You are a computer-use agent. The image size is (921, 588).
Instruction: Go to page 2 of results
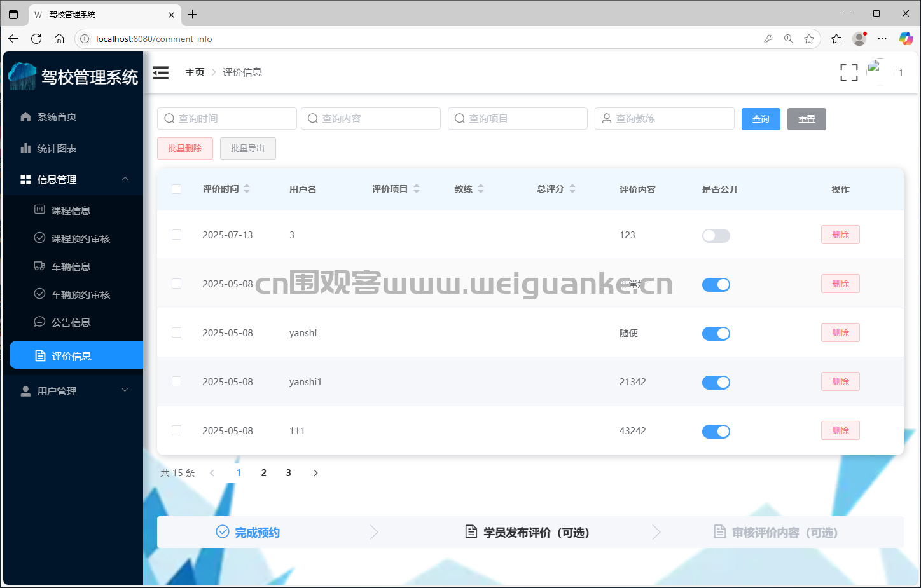click(264, 473)
